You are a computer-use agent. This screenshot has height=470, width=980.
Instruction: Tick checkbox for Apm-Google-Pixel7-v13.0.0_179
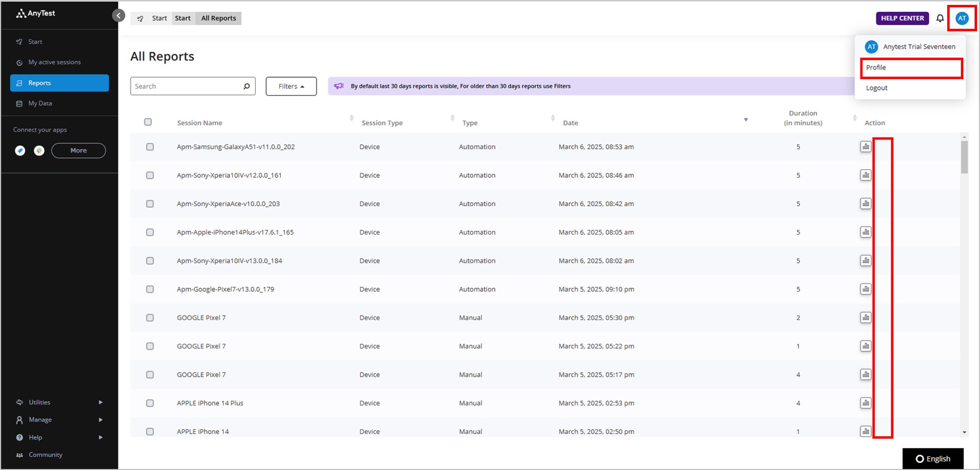[x=150, y=289]
